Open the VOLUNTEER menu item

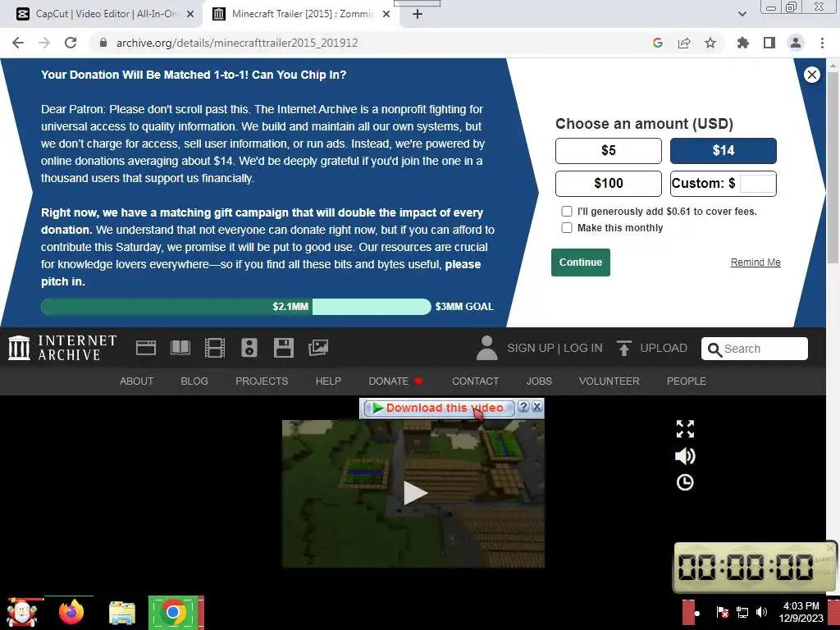tap(609, 381)
